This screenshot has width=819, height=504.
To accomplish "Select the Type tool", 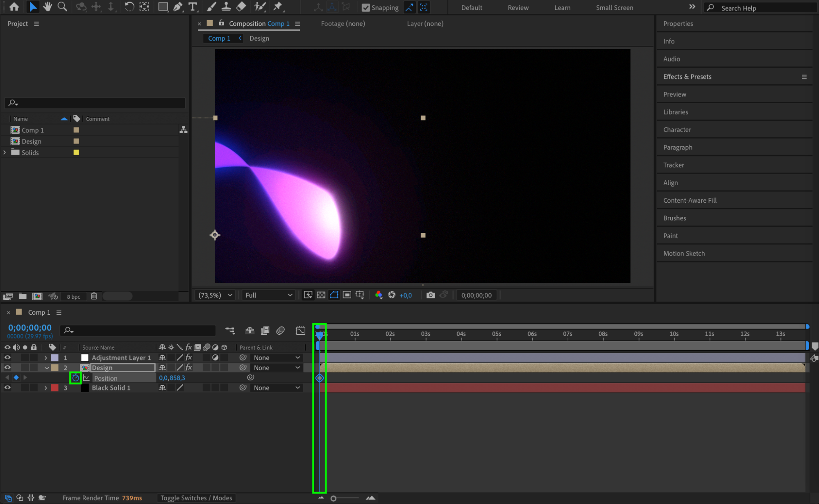I will tap(192, 7).
